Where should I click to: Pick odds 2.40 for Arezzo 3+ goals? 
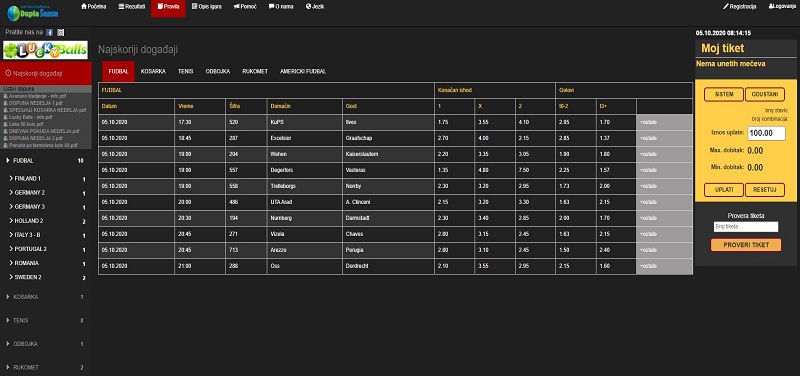pyautogui.click(x=616, y=250)
